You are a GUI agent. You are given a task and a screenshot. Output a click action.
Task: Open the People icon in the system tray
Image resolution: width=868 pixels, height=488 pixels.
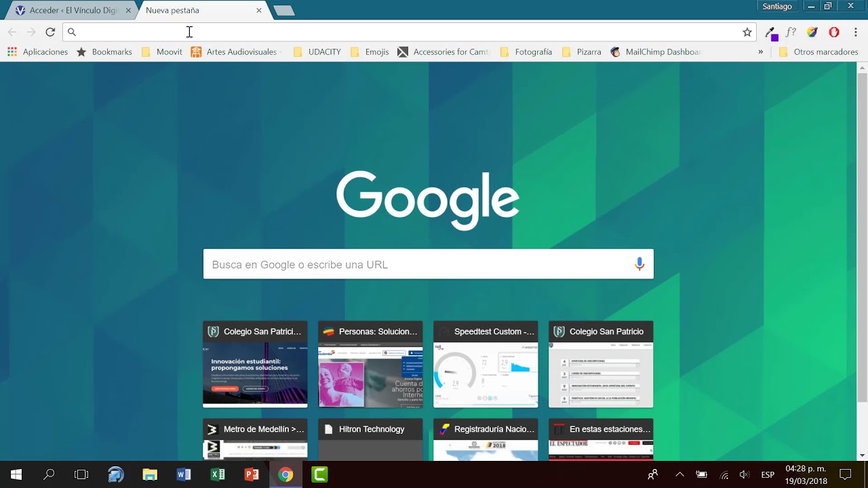652,474
